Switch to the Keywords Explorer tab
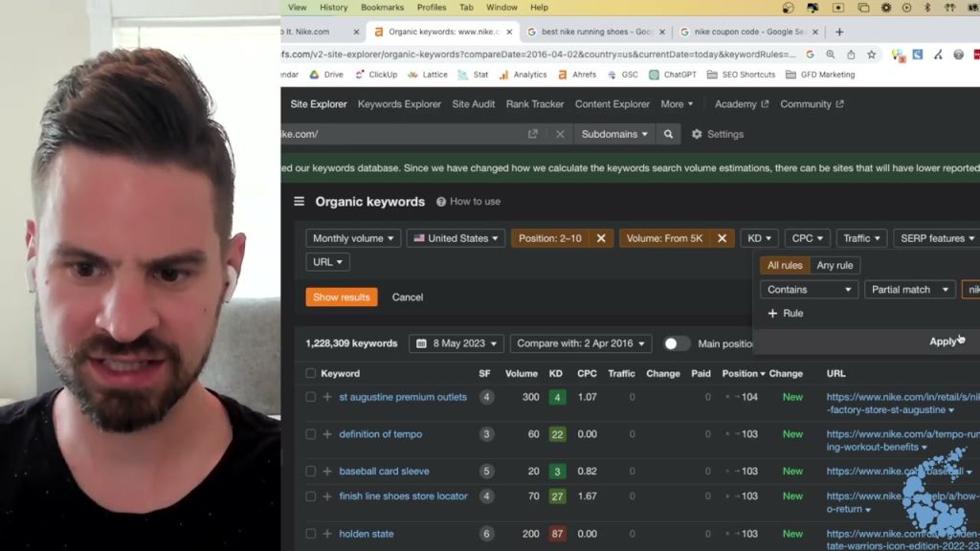The image size is (980, 551). 399,104
